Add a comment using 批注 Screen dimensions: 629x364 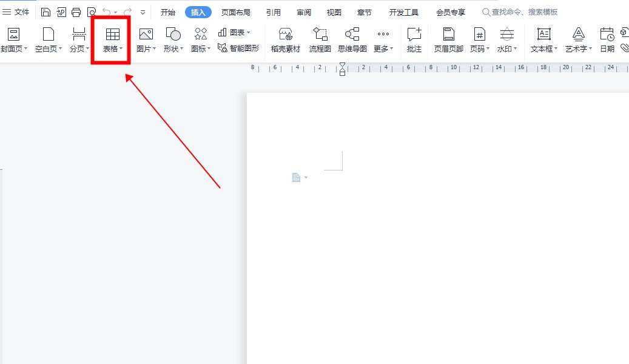(x=414, y=40)
